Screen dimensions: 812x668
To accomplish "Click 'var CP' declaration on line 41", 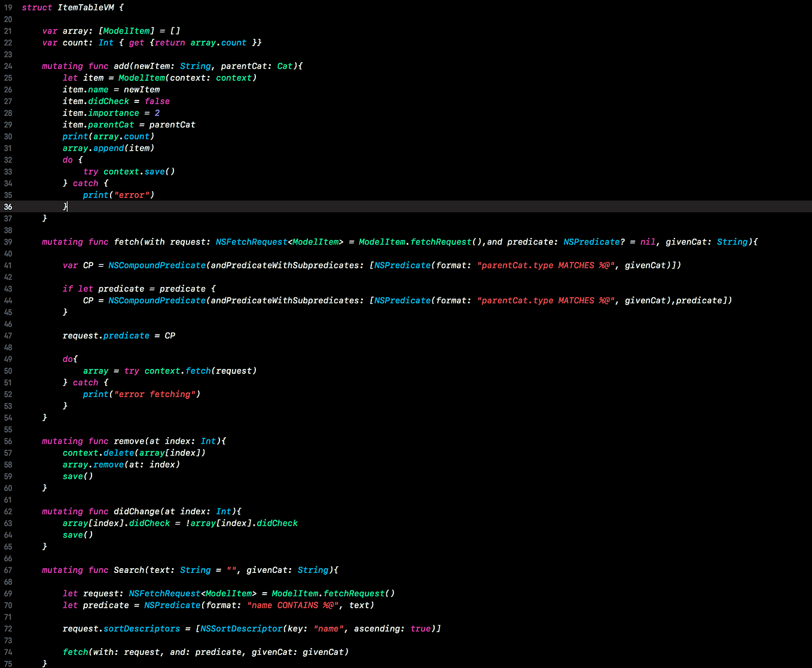I will coord(78,266).
